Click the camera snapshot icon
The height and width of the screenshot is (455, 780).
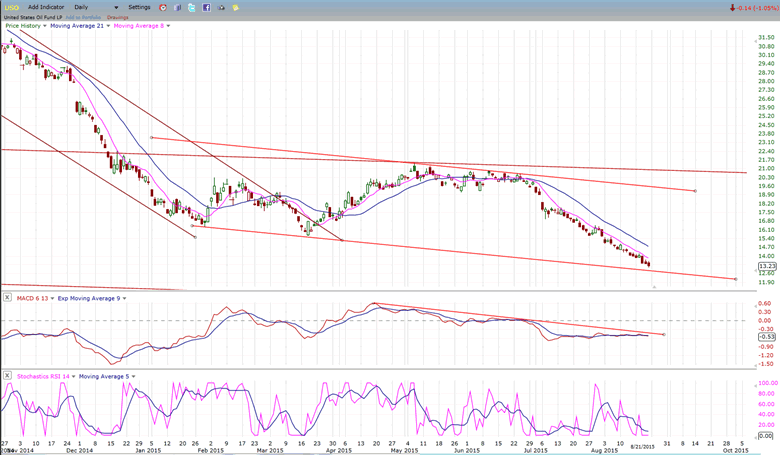(221, 7)
